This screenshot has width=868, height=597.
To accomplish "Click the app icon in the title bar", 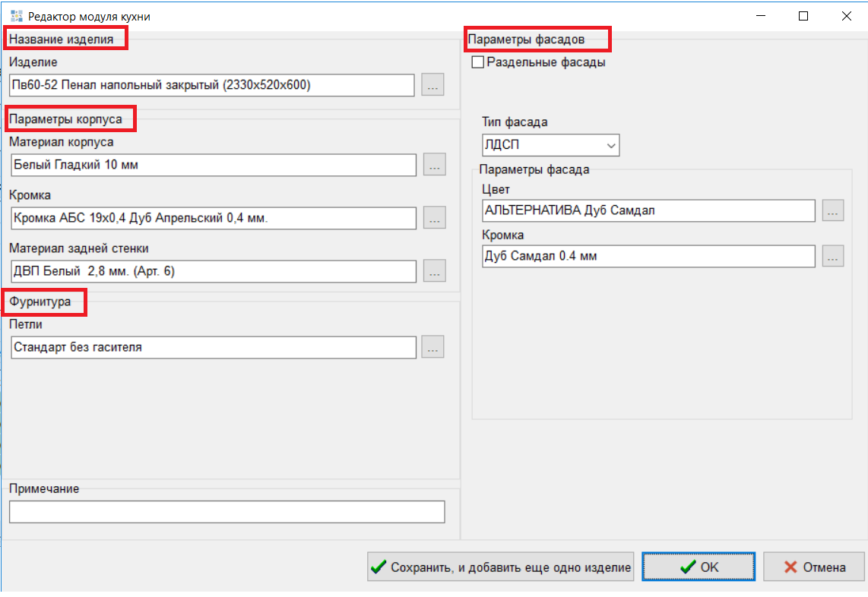I will click(16, 15).
